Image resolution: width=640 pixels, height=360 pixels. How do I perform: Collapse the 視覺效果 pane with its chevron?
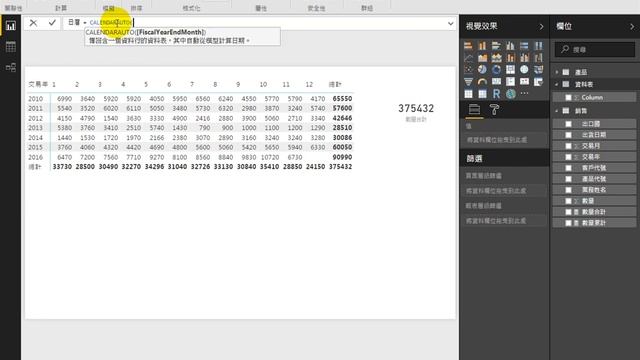pos(542,27)
